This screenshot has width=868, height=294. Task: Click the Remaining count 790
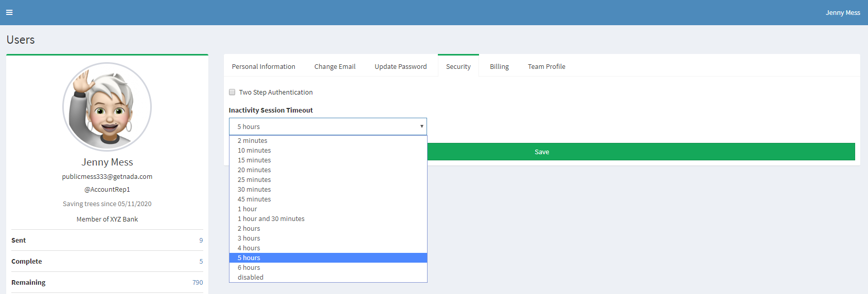point(198,282)
